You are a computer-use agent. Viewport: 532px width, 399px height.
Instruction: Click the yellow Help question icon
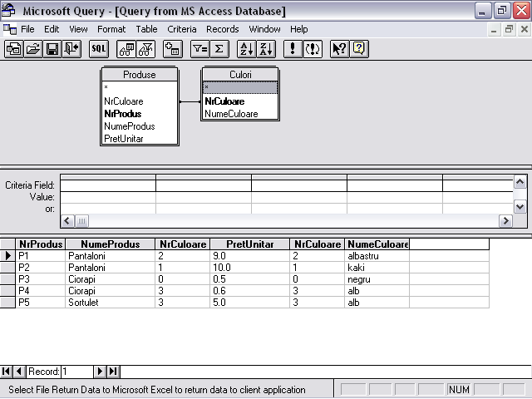tap(359, 49)
